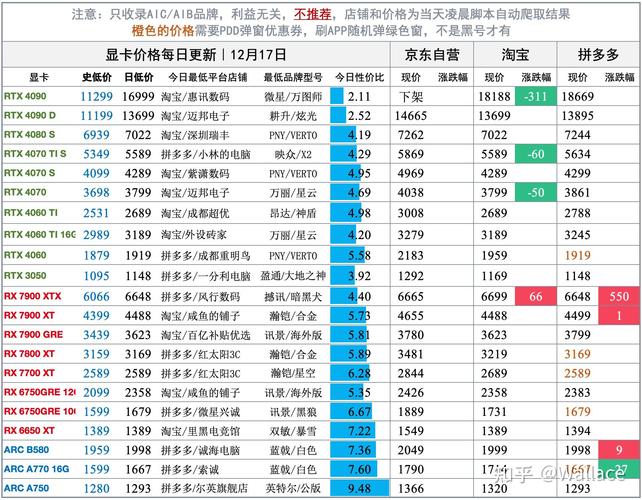Select the 'ARC A770 16G' row label
Screen dimensions: 642x500
(36, 469)
